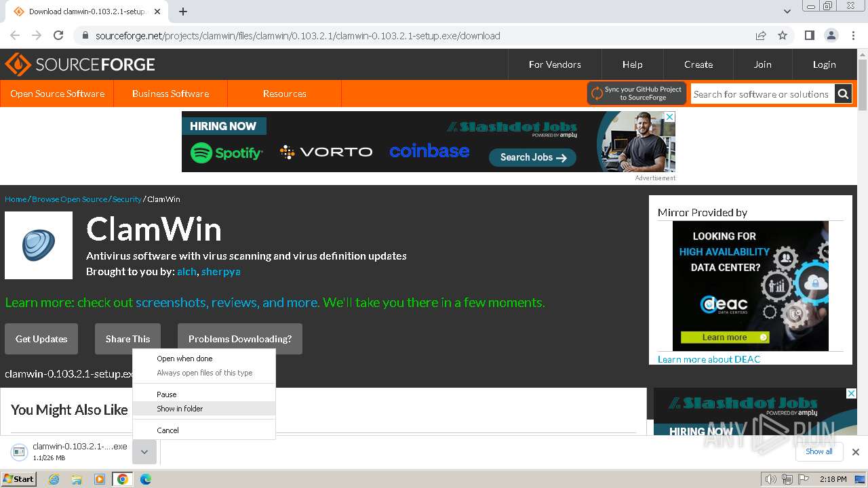Viewport: 868px width, 488px height.
Task: Open the Chrome profile avatar
Action: [831, 35]
